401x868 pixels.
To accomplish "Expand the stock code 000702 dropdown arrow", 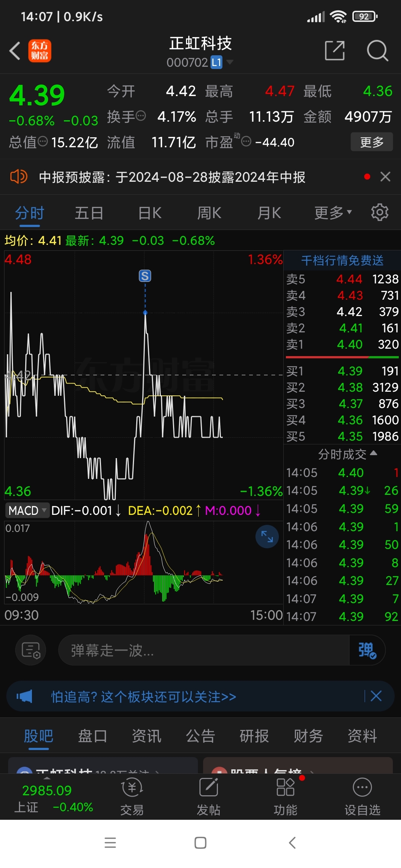I will [230, 62].
